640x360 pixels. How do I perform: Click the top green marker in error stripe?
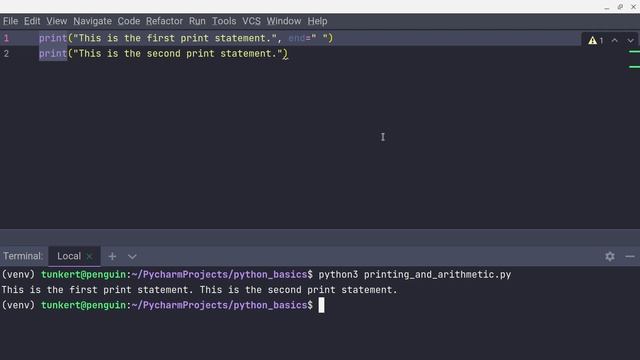coord(634,52)
